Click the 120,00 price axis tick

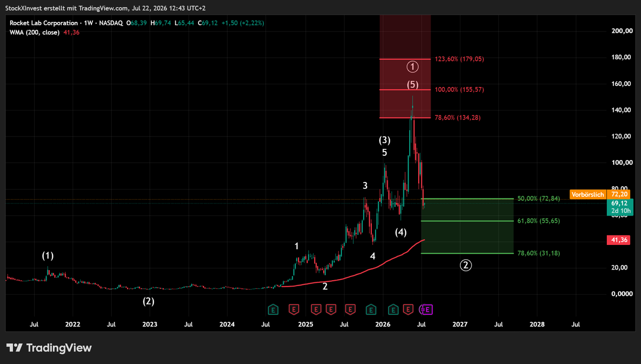pos(621,137)
